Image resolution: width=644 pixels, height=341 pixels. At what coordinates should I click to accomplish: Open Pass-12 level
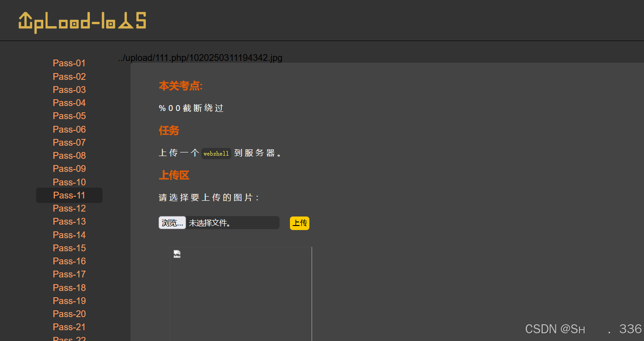pos(69,208)
